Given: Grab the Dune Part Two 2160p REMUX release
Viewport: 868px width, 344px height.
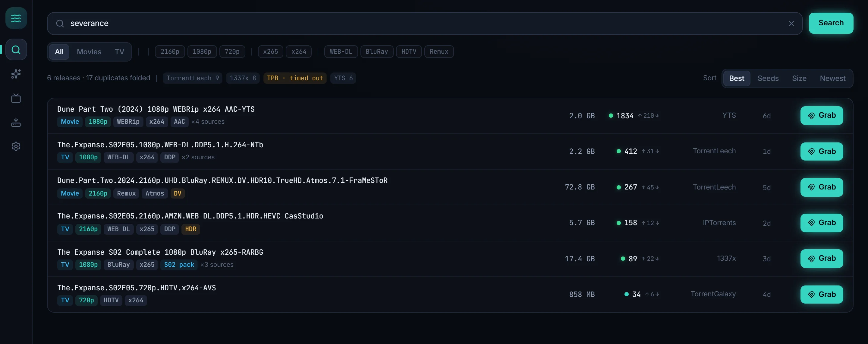Looking at the screenshot, I should point(822,187).
